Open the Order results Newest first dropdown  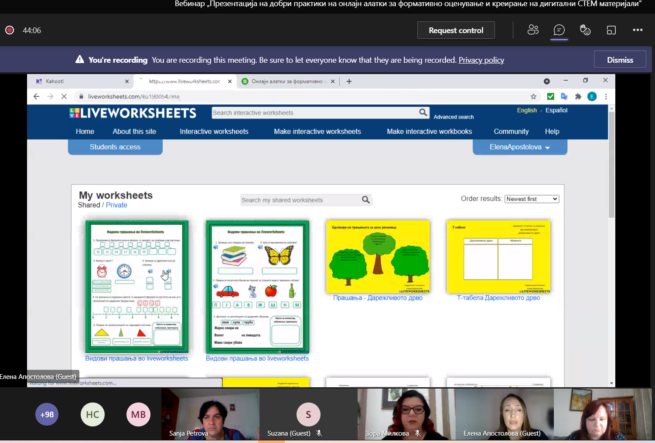click(x=531, y=199)
